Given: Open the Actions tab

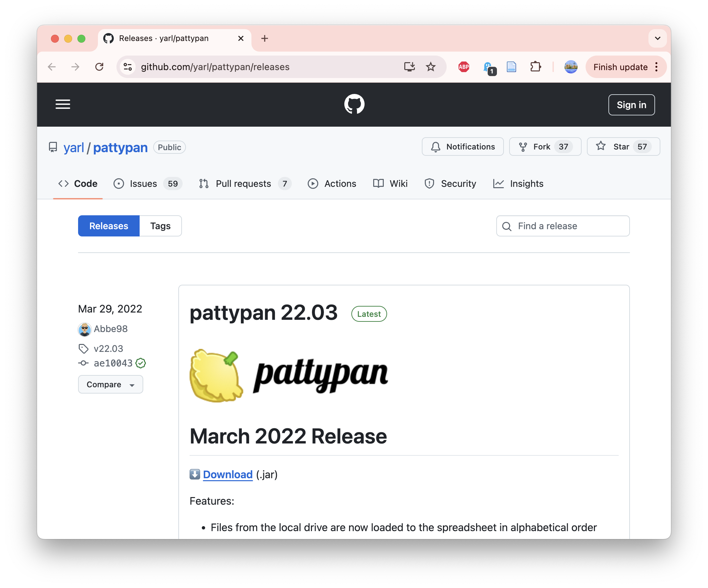Looking at the screenshot, I should click(x=332, y=184).
